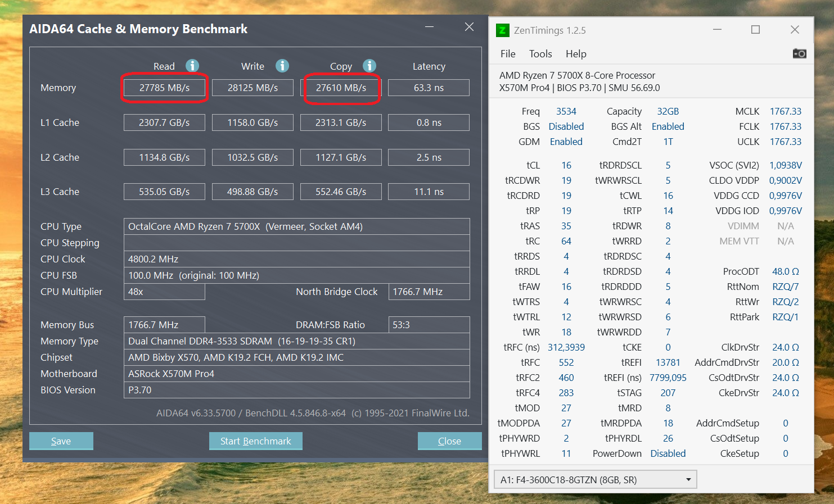This screenshot has width=834, height=504.
Task: Click Motherboard field ASRock X570M Pro4
Action: coord(297,374)
